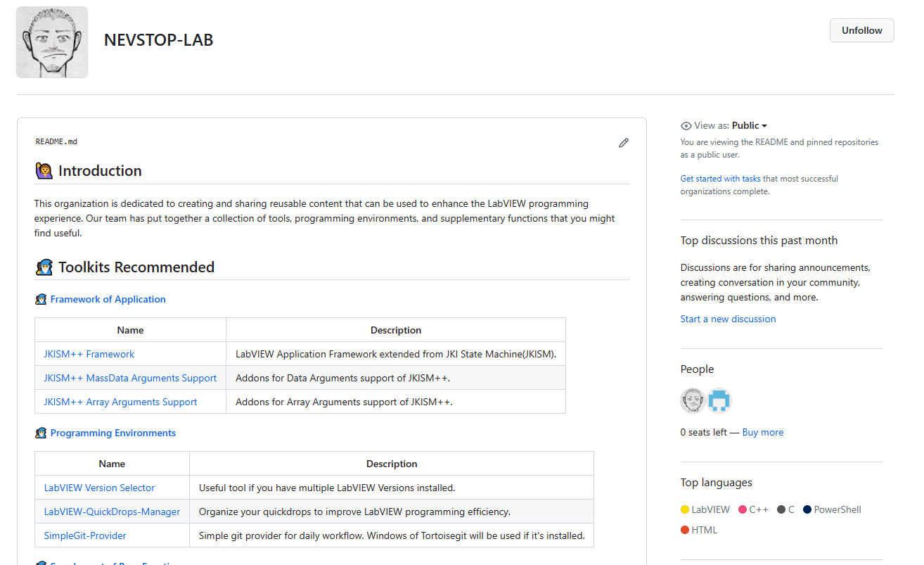Screen dimensions: 924x565
Task: Open the SimpleGit-Provider link
Action: point(85,535)
